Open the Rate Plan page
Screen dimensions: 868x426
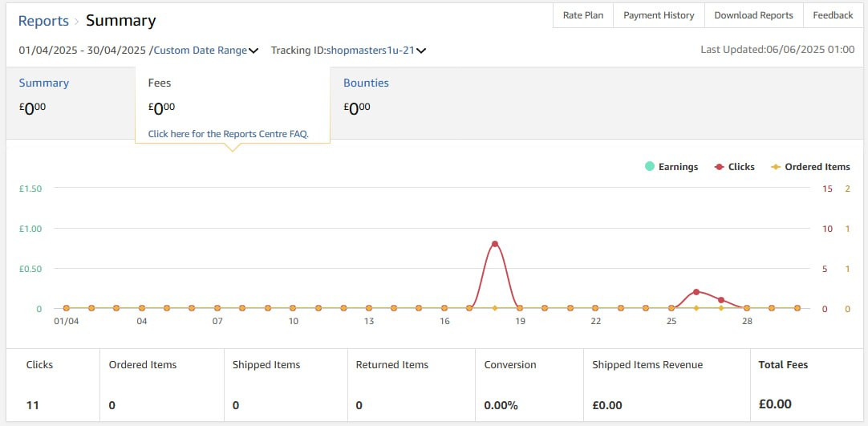coord(583,15)
